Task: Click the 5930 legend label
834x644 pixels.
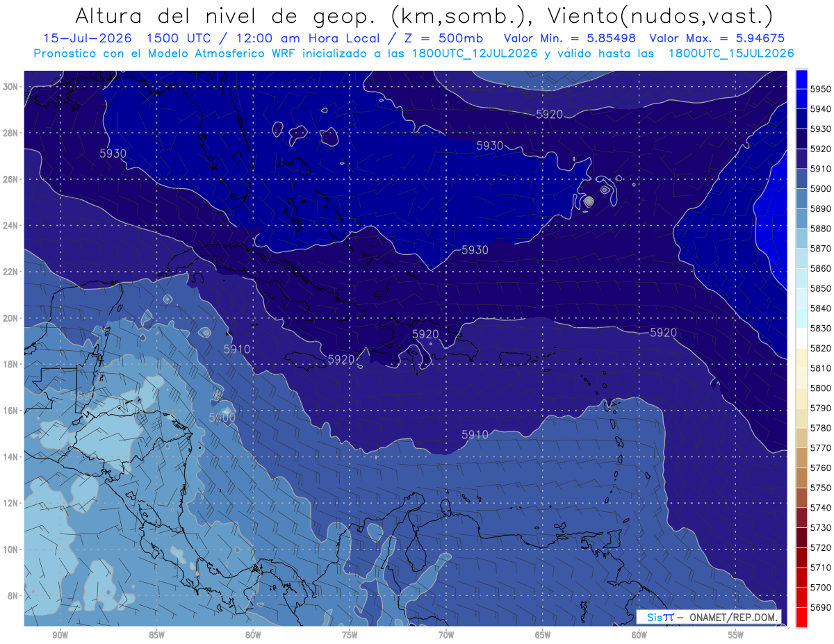Action: pyautogui.click(x=821, y=129)
